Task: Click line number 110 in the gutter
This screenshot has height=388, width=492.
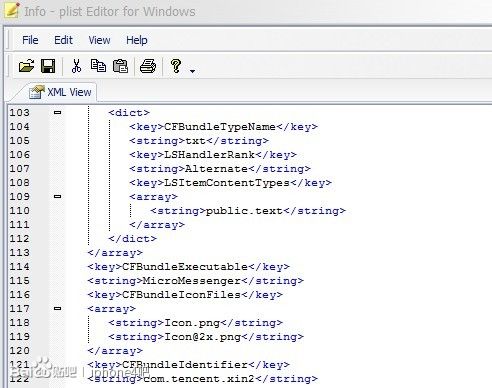Action: 19,211
